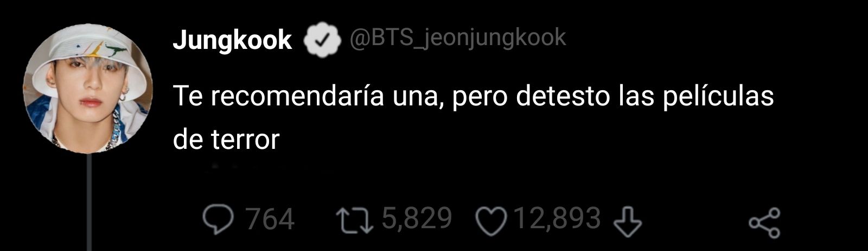
Task: Click the @BTS_jeonjungkook handle
Action: coord(458,38)
